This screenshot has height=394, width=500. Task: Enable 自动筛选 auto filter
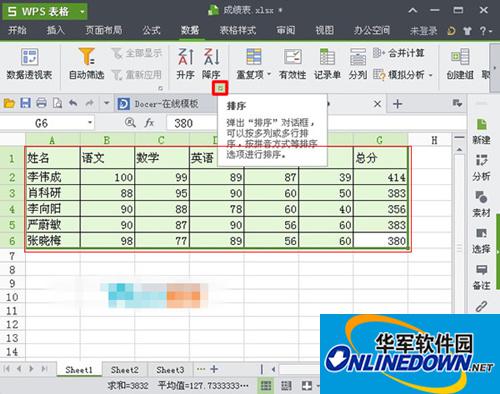[x=86, y=64]
